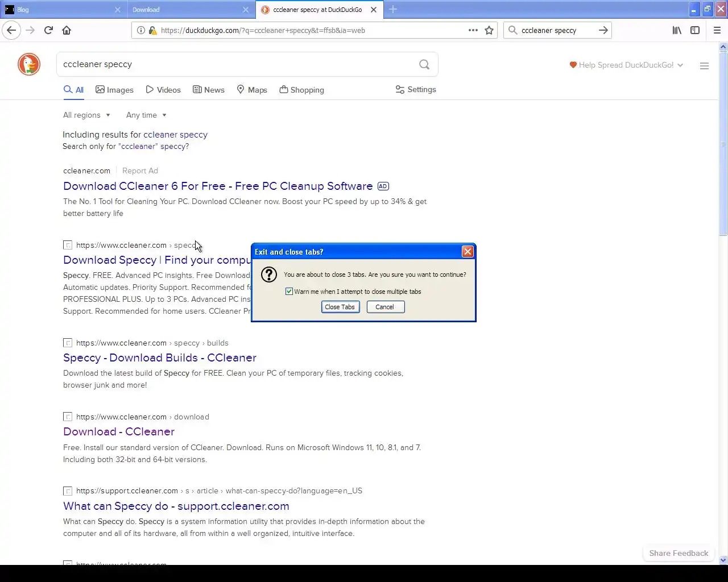Click the DuckDuckGo logo
Image resolution: width=728 pixels, height=582 pixels.
coord(29,64)
